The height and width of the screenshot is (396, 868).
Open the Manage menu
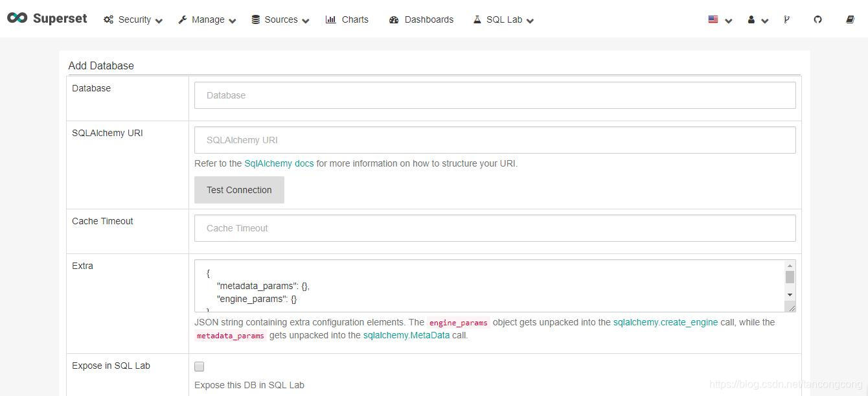(x=207, y=19)
